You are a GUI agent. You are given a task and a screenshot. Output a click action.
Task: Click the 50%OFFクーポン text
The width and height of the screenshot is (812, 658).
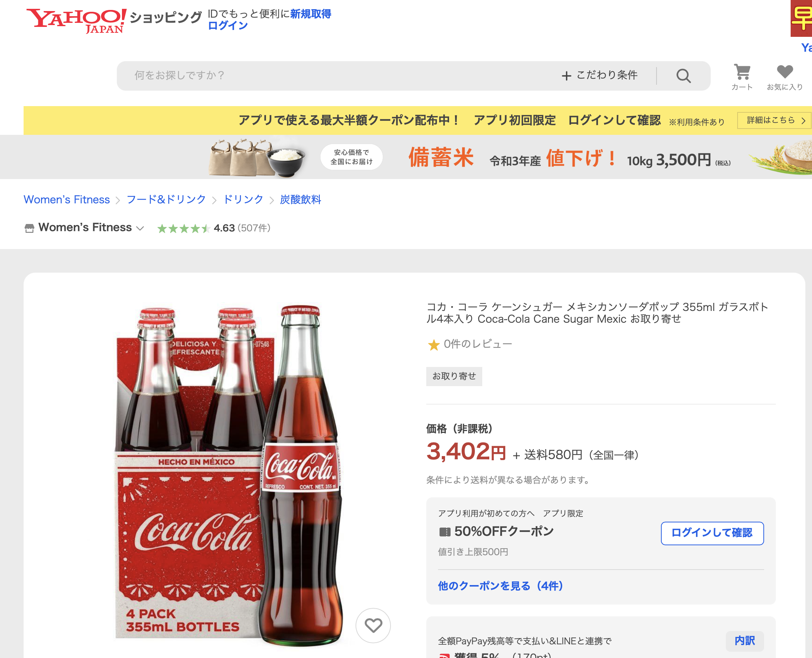click(x=504, y=531)
